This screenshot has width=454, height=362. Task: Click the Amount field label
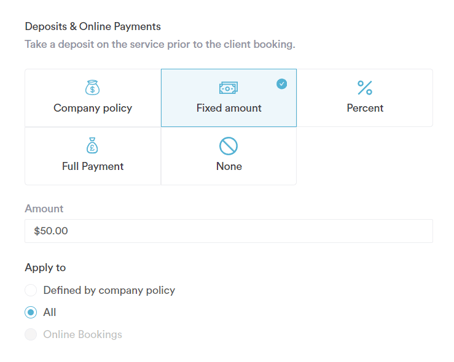coord(44,209)
